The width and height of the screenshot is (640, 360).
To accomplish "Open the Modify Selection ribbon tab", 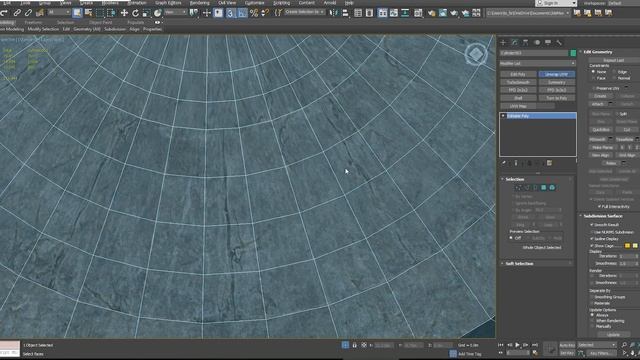I will [43, 29].
